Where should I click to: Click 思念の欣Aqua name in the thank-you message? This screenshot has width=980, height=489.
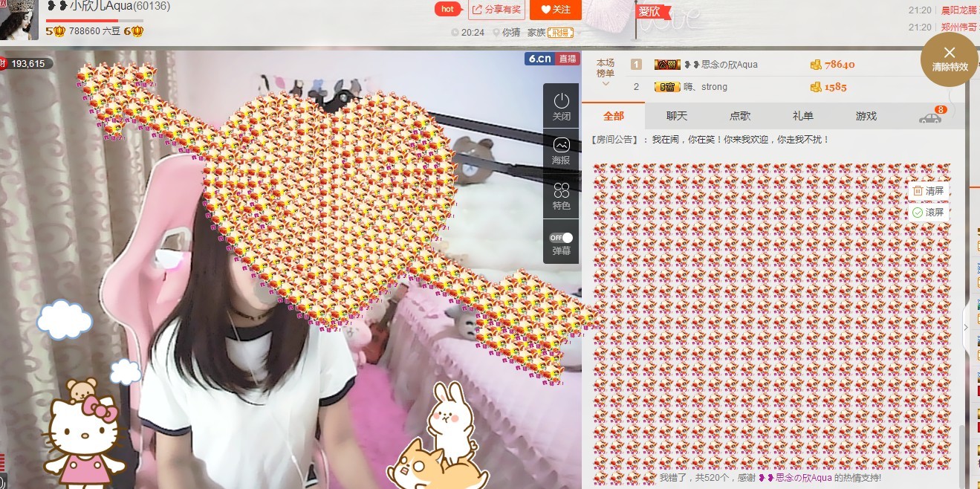[x=795, y=478]
